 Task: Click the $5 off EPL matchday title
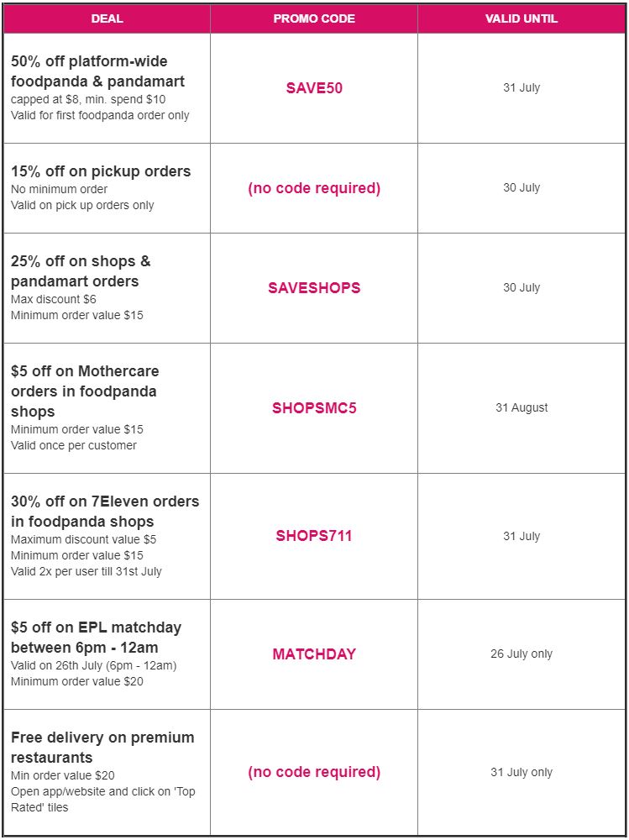(96, 637)
